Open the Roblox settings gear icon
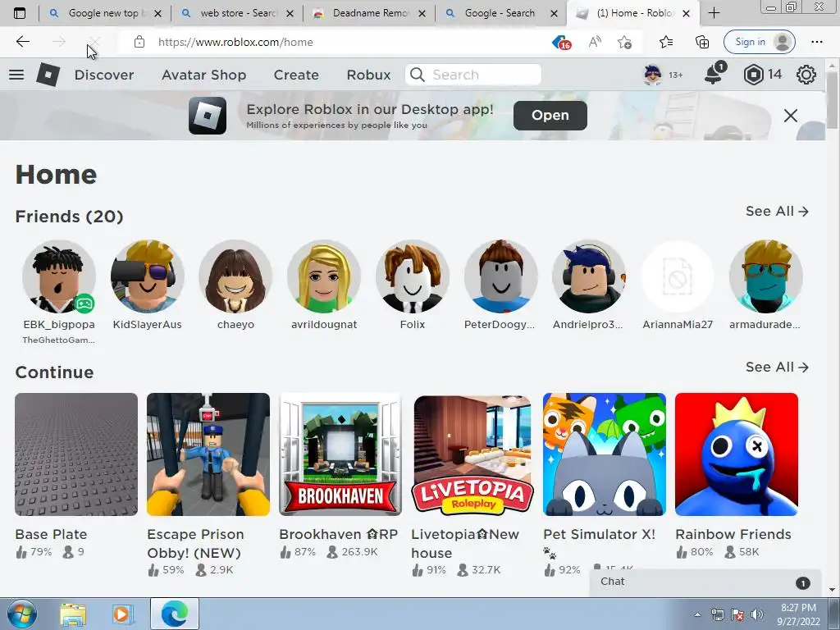The height and width of the screenshot is (630, 840). [x=806, y=75]
